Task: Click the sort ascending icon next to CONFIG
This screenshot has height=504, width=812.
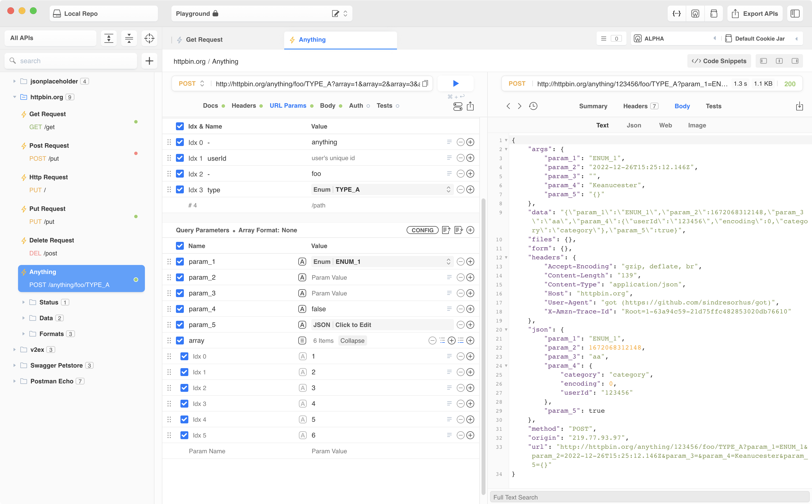Action: click(x=446, y=230)
